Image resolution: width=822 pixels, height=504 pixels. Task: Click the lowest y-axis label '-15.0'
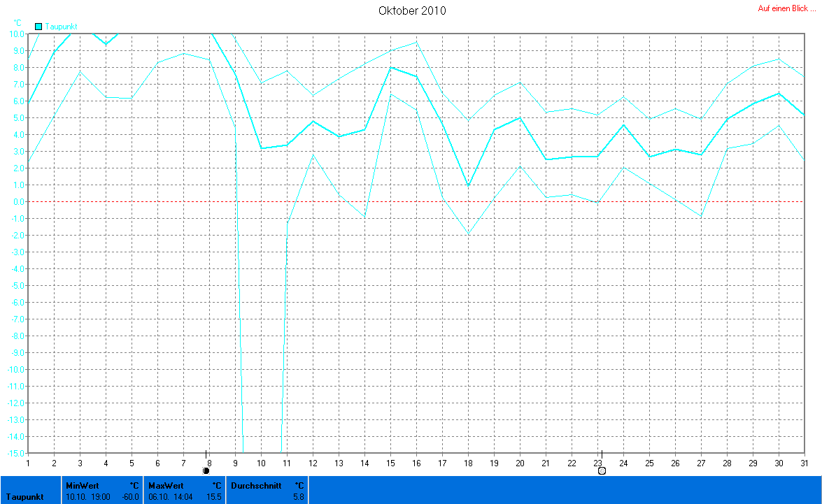pyautogui.click(x=15, y=453)
